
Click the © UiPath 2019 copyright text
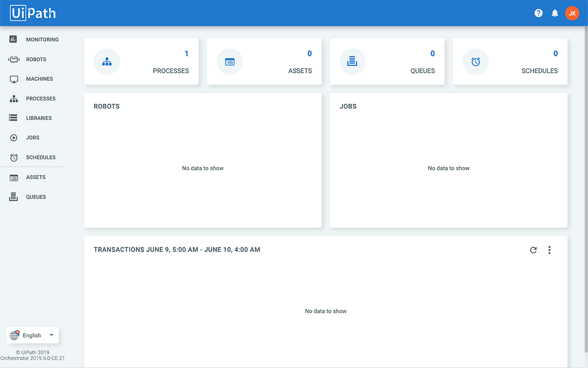33,352
